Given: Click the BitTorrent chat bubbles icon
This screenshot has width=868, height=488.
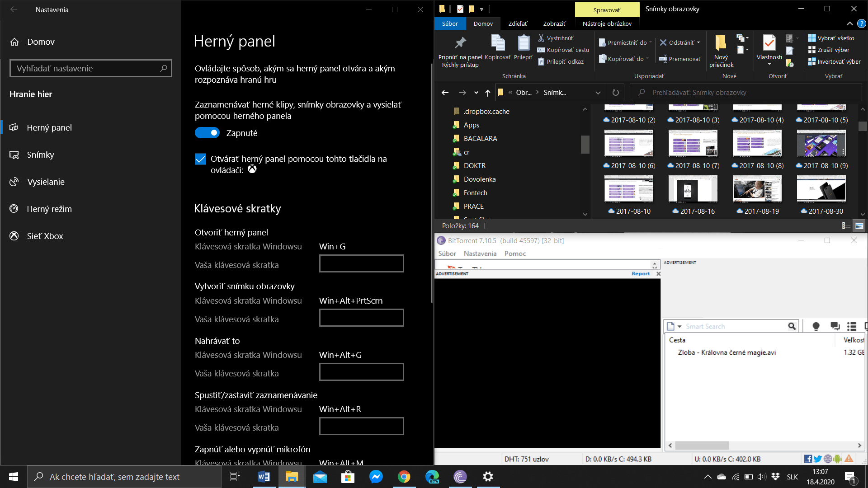Looking at the screenshot, I should pos(835,326).
